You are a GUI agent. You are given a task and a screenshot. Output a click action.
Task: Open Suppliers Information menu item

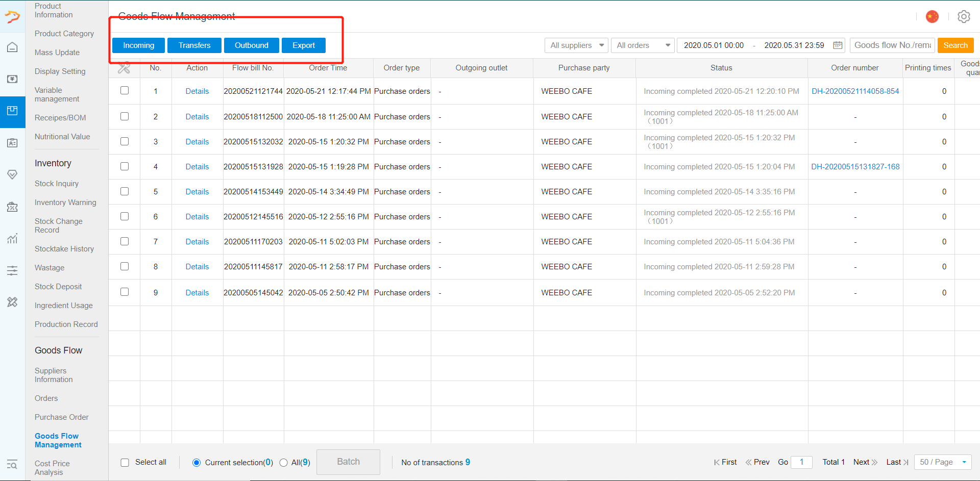coord(54,375)
